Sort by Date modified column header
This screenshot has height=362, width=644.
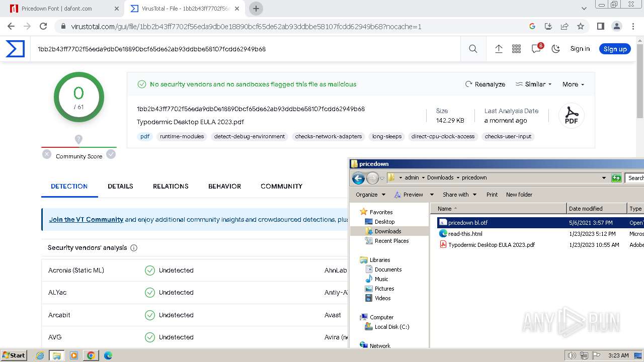597,209
